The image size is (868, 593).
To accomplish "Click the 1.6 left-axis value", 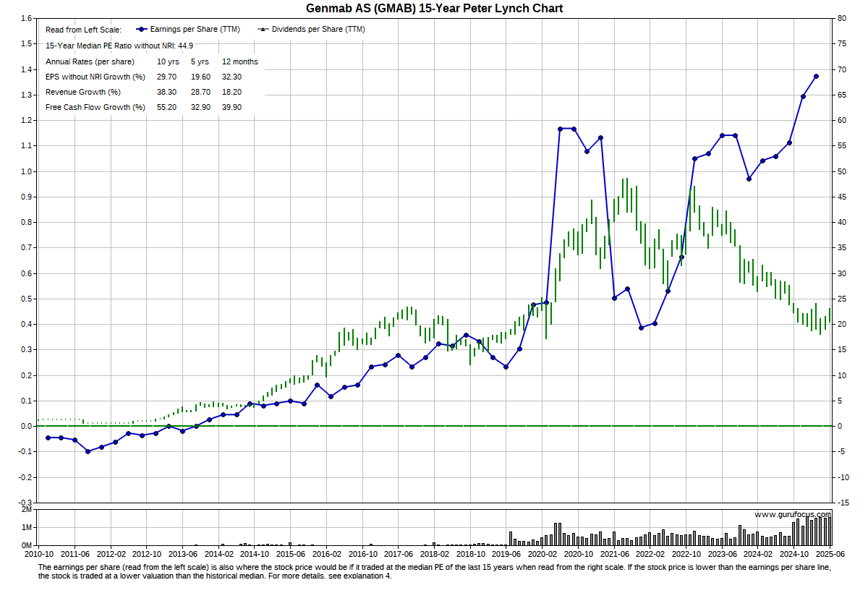I will pos(27,18).
